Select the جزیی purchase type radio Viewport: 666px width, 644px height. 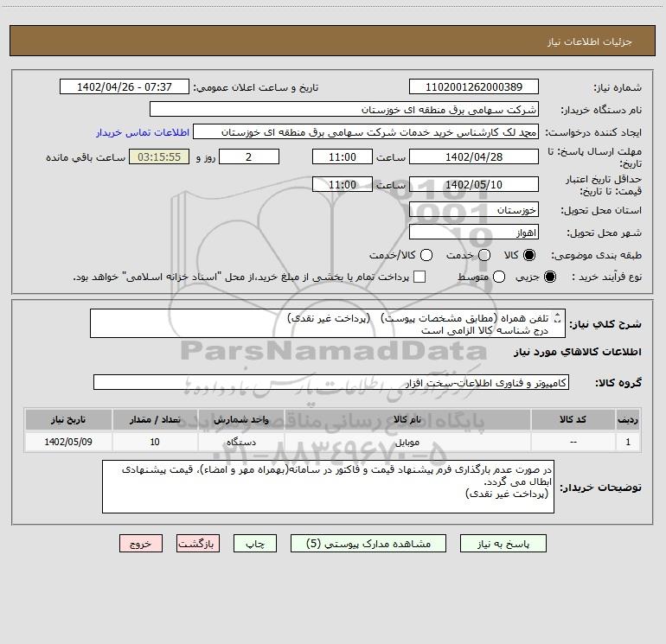pyautogui.click(x=549, y=277)
